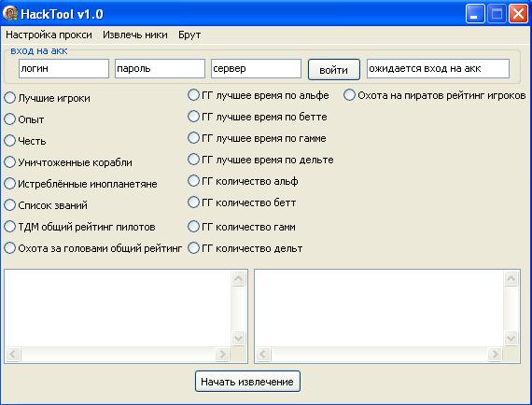This screenshot has width=532, height=405.
Task: Open the Настройка прокси menu
Action: [x=49, y=35]
